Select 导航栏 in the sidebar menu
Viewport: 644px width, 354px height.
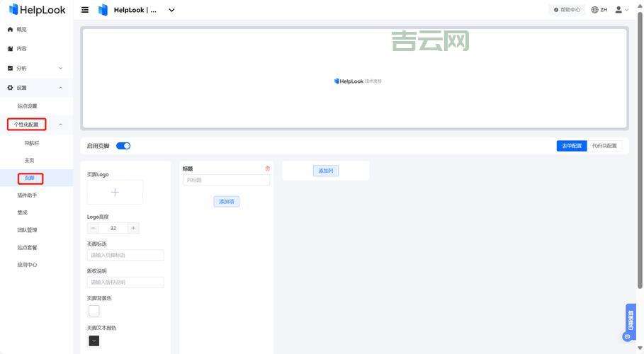click(32, 143)
